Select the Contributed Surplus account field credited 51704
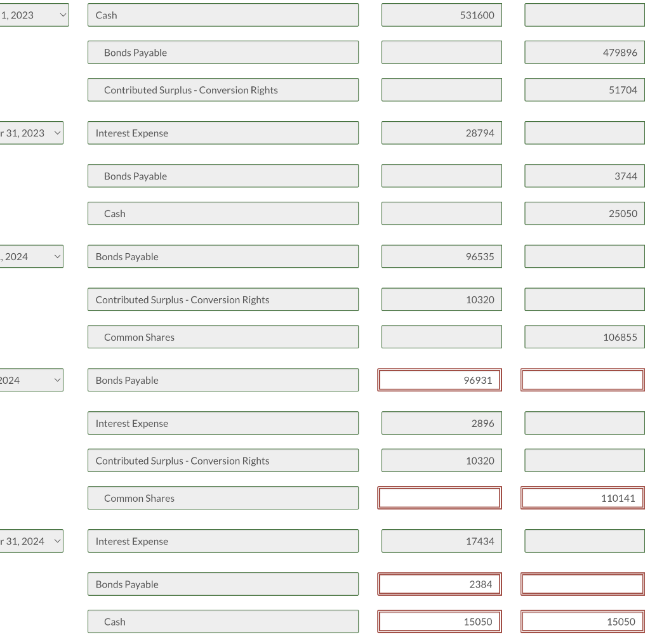This screenshot has height=644, width=650. click(223, 90)
